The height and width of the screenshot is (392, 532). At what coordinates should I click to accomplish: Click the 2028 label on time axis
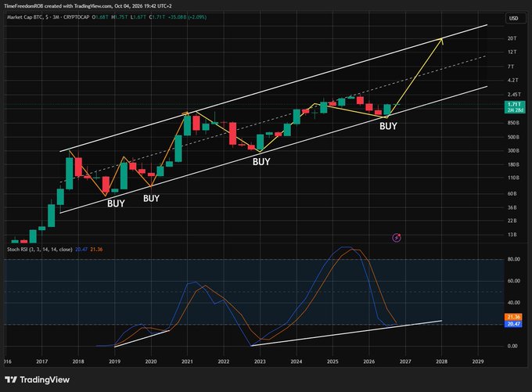click(x=441, y=361)
